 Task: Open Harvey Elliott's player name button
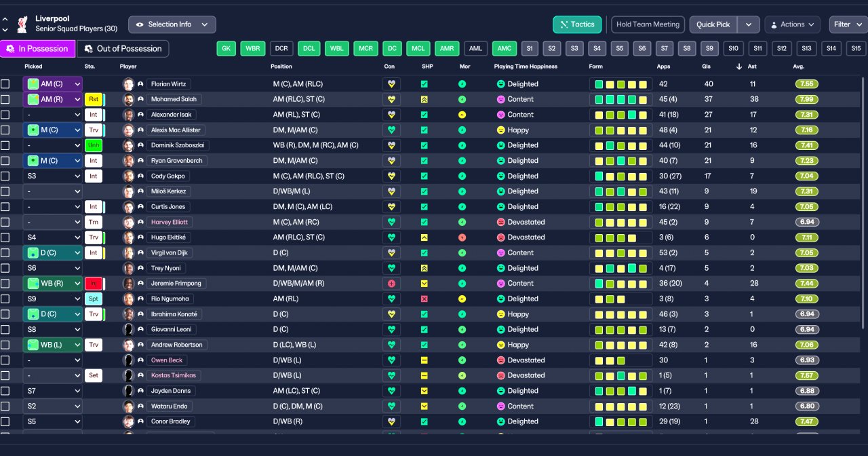click(x=170, y=222)
